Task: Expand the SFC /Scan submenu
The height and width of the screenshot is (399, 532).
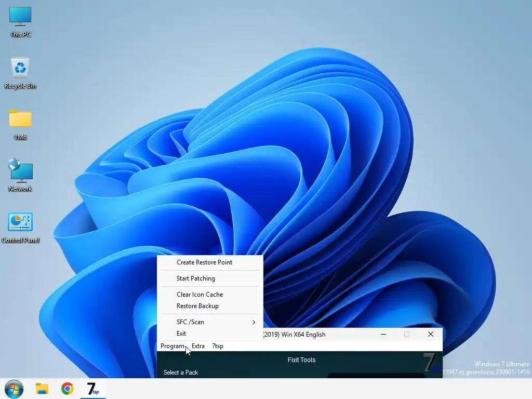Action: [210, 322]
